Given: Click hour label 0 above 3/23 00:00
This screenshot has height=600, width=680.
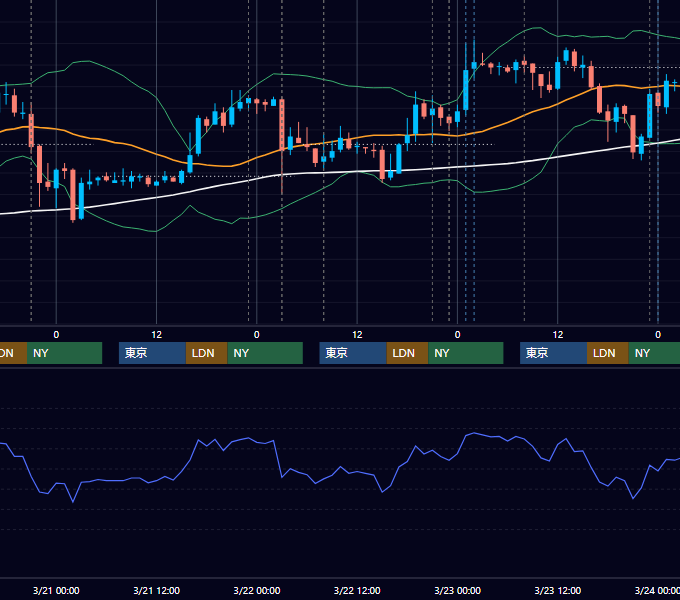Looking at the screenshot, I should pos(457,335).
